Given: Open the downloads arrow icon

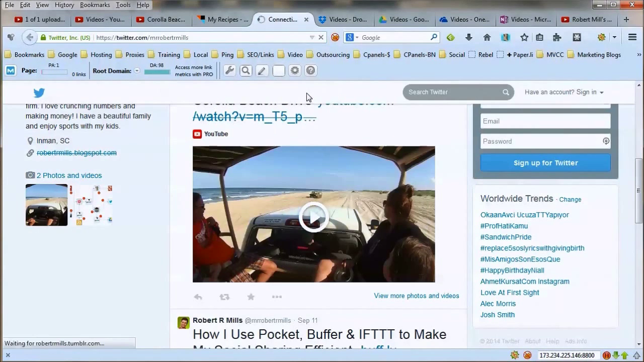Looking at the screenshot, I should click(x=468, y=37).
